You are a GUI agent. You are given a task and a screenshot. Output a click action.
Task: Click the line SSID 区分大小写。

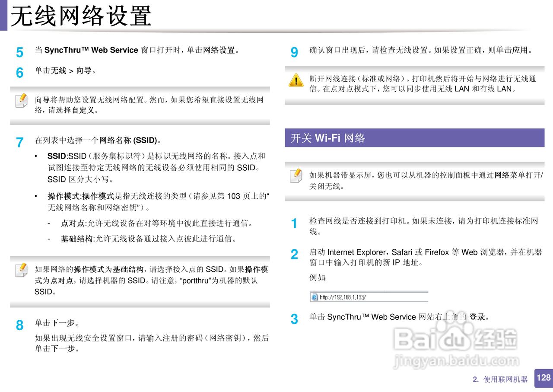[x=80, y=179]
